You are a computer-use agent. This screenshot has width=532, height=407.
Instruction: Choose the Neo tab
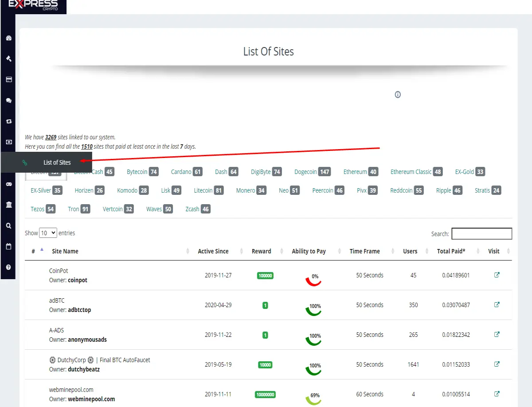[289, 190]
